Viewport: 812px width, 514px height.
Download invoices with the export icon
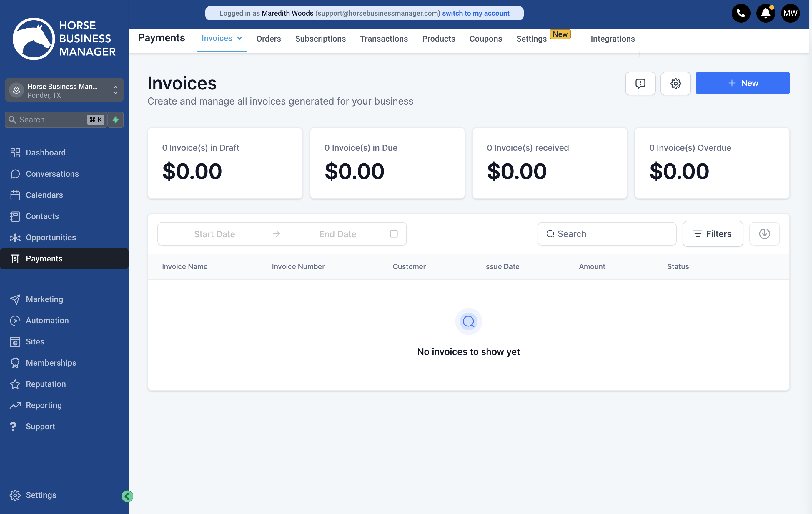(x=764, y=234)
